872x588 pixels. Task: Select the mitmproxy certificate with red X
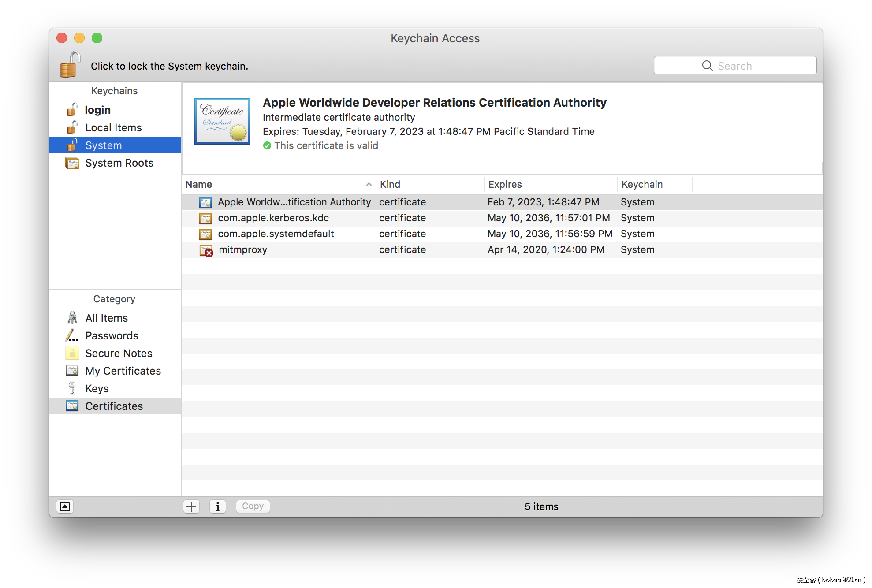click(243, 250)
